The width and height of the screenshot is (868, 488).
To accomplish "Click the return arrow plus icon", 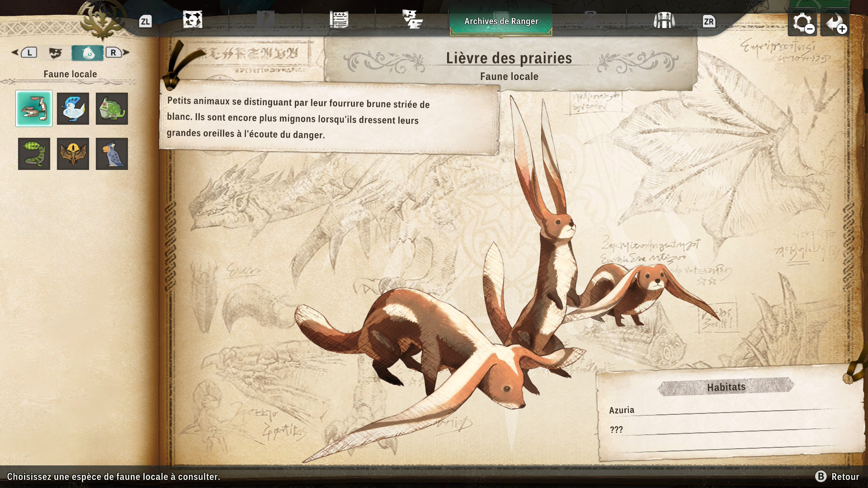I will pos(835,23).
